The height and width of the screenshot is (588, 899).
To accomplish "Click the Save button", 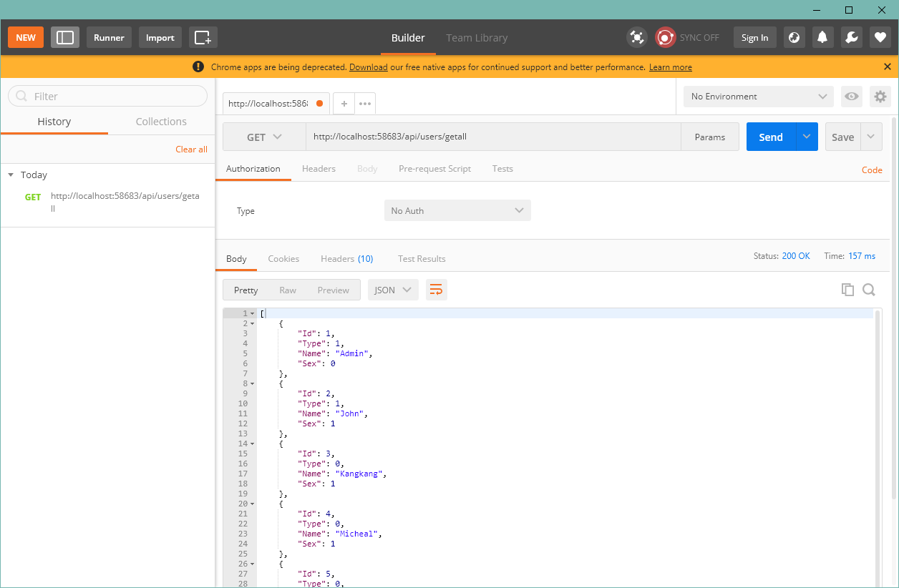I will [x=842, y=137].
